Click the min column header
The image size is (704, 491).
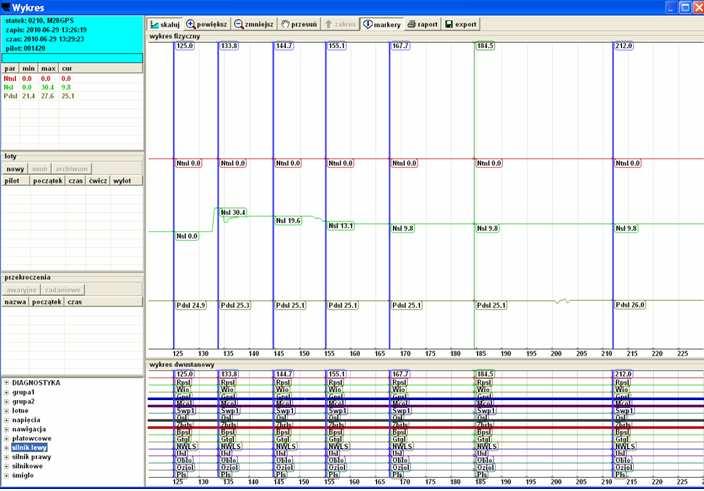[x=28, y=68]
